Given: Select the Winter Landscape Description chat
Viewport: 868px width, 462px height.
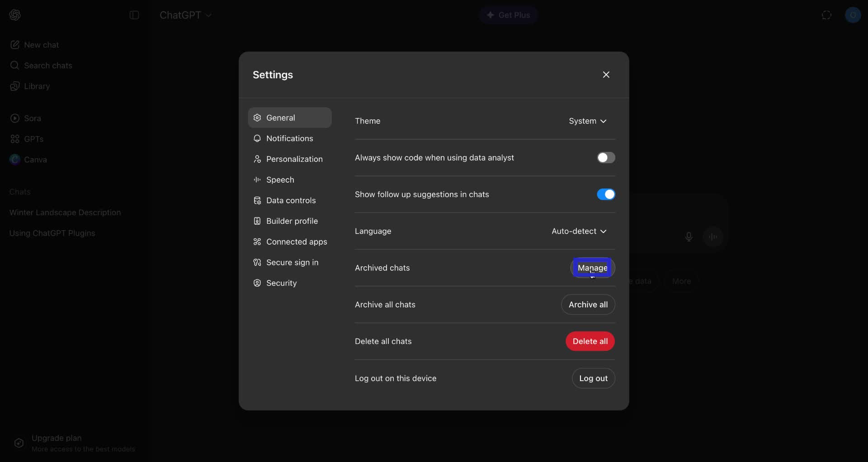Looking at the screenshot, I should pos(65,212).
